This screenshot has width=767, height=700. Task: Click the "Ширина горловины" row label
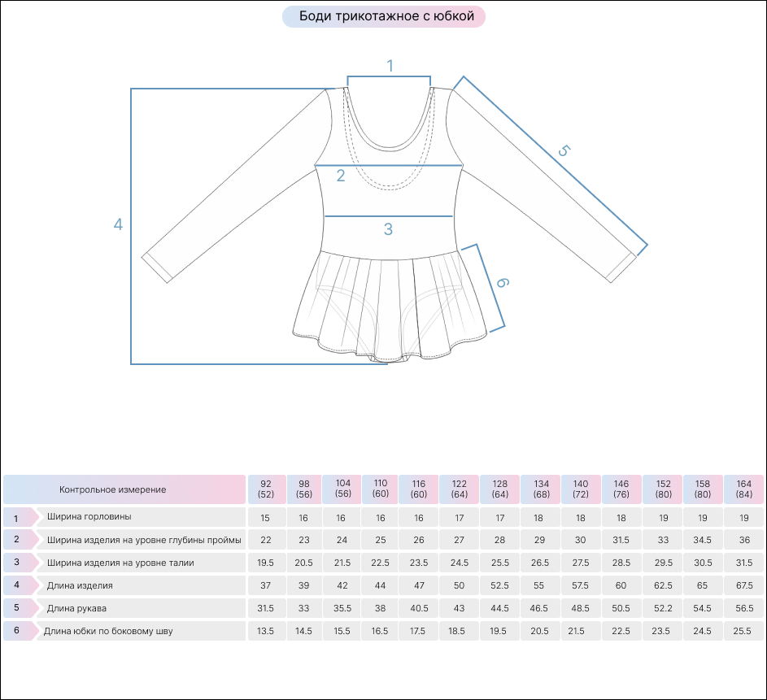click(x=89, y=517)
